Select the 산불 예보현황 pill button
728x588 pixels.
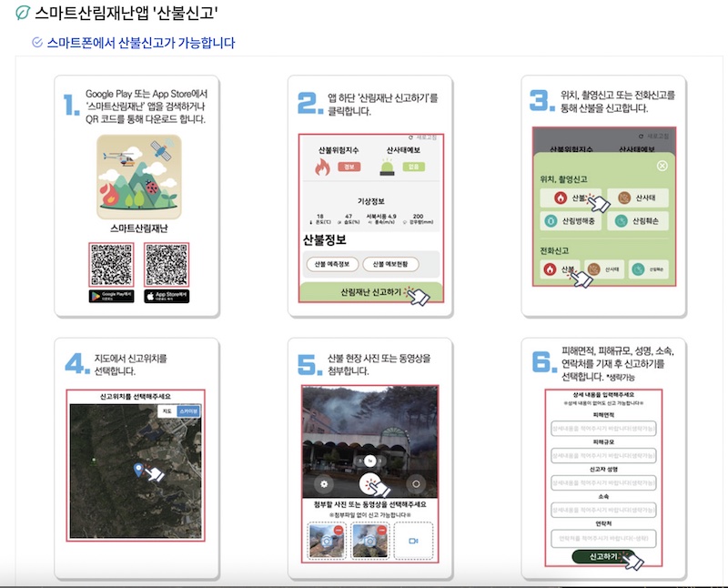(390, 264)
